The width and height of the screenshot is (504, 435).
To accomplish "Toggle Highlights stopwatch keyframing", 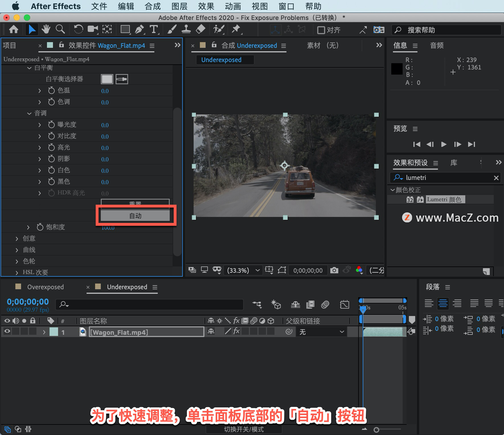I will 51,147.
